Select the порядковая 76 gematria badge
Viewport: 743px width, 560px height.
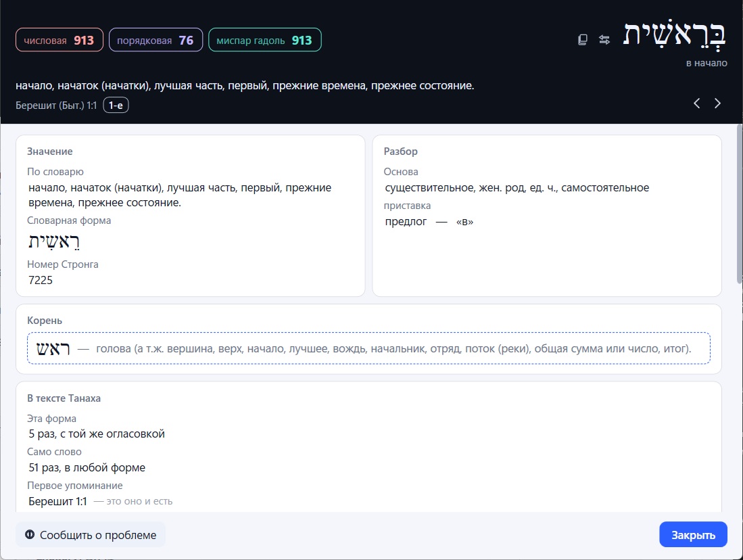(x=156, y=40)
